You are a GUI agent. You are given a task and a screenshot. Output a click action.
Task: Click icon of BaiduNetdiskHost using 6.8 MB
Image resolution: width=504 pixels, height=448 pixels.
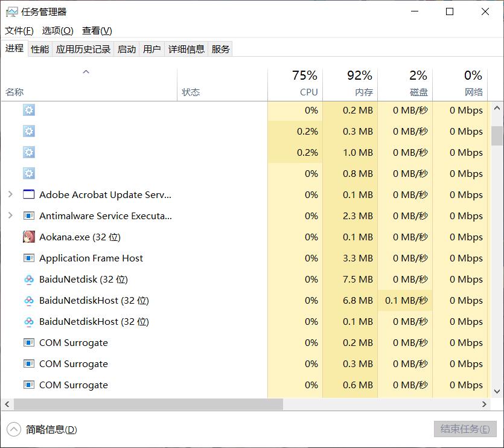tap(29, 301)
